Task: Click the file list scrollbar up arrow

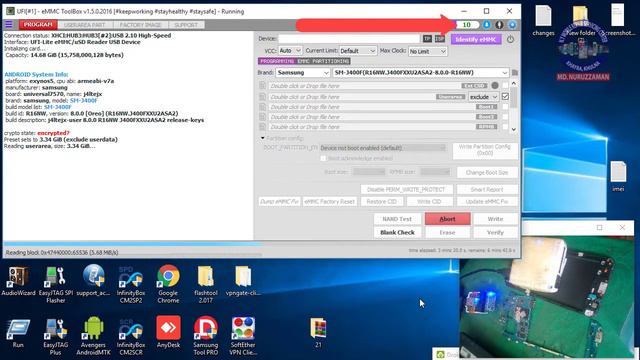Action: click(514, 83)
